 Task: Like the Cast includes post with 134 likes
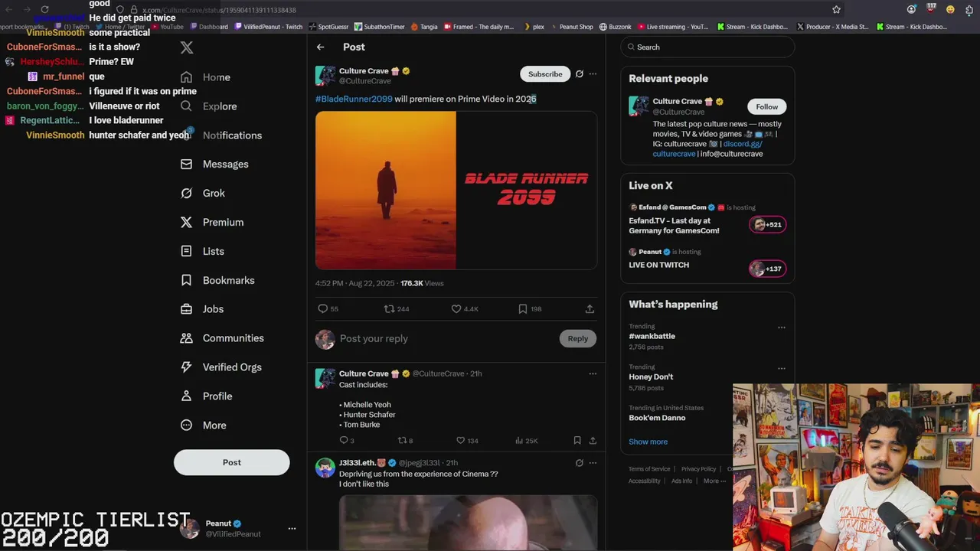[x=461, y=440]
